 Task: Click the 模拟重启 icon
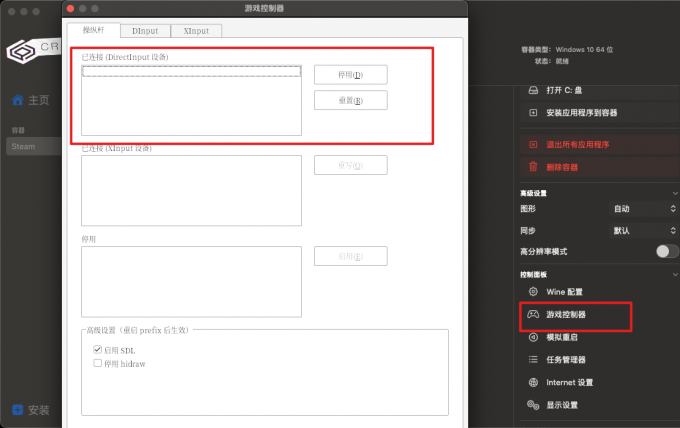coord(533,337)
